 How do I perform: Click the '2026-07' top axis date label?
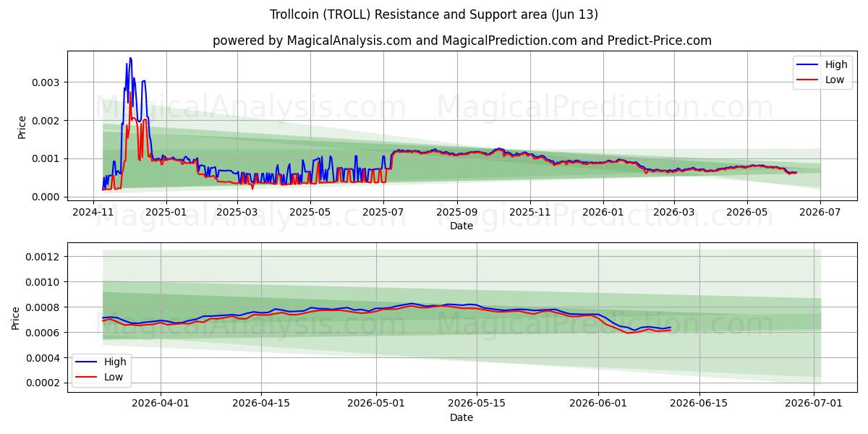point(819,212)
